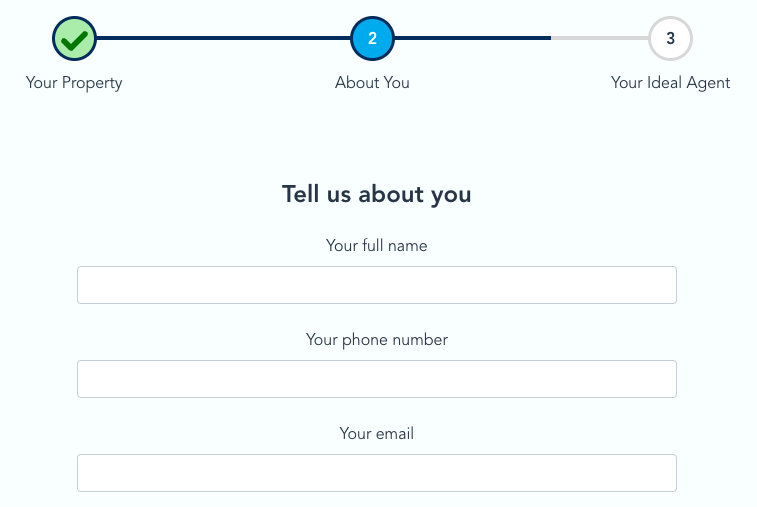Screen dimensions: 757x507
Task: Click progress line between steps 1 and 2
Action: click(x=223, y=38)
